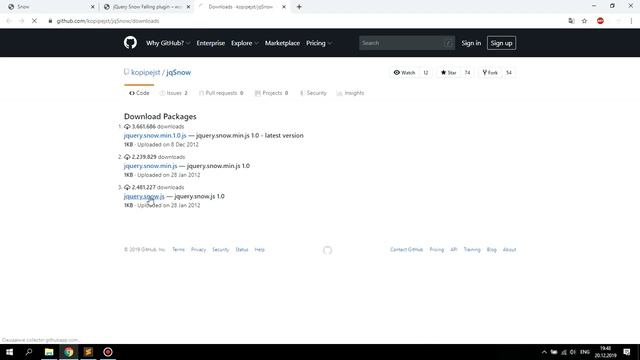Open the Contact GitHub footer link
The width and height of the screenshot is (640, 360).
[x=407, y=249]
